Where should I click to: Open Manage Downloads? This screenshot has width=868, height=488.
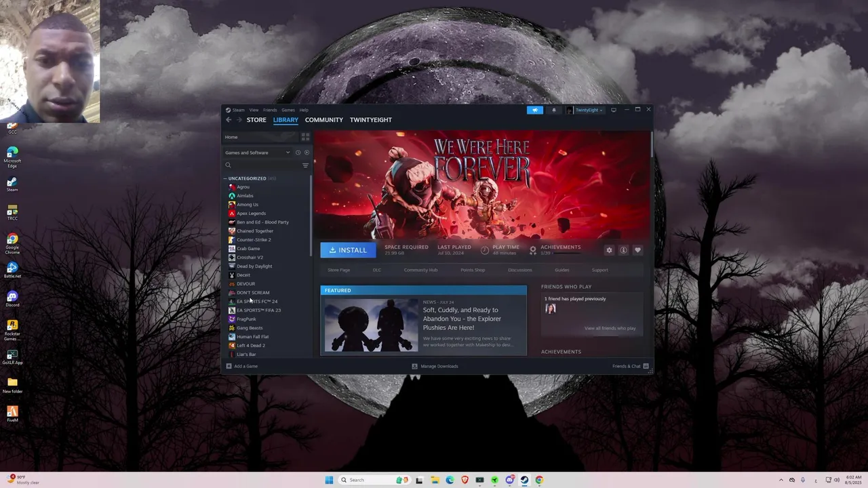point(435,366)
